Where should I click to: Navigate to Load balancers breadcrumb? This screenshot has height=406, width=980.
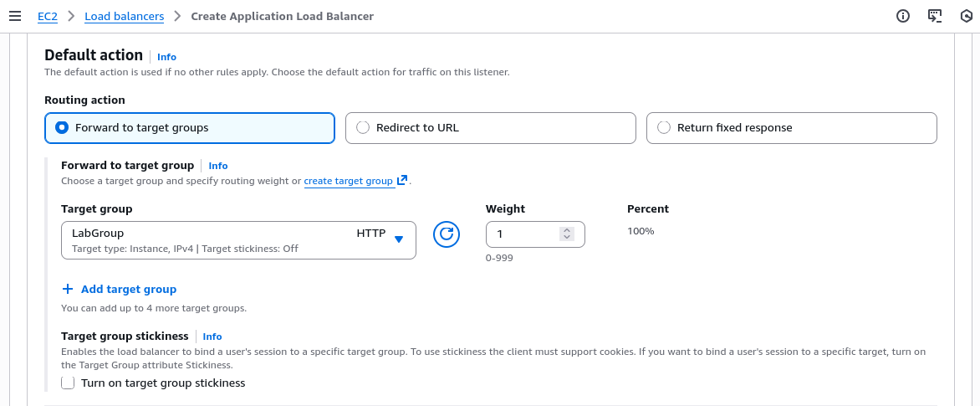pos(125,16)
